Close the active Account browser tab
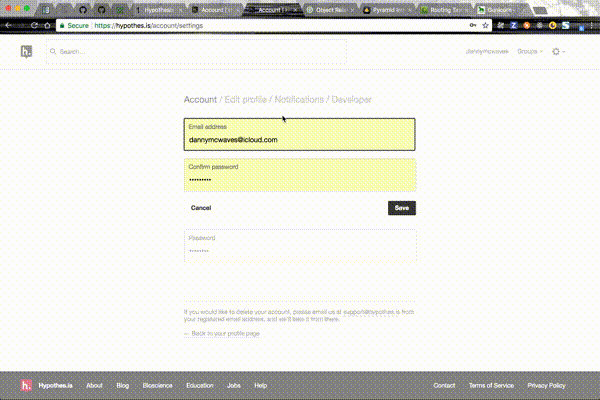Viewport: 600px width, 400px height. [x=295, y=10]
